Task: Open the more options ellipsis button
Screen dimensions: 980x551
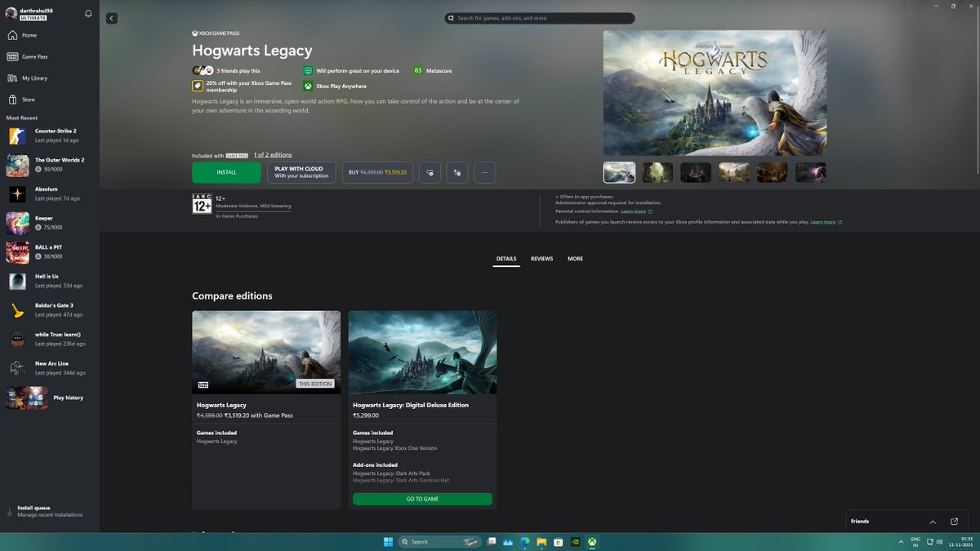Action: coord(485,172)
